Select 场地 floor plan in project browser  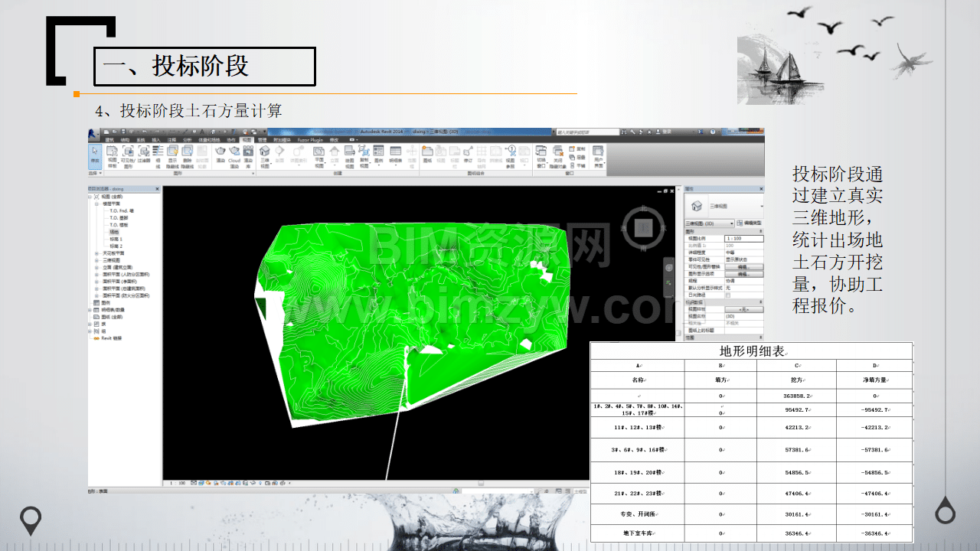coord(114,232)
